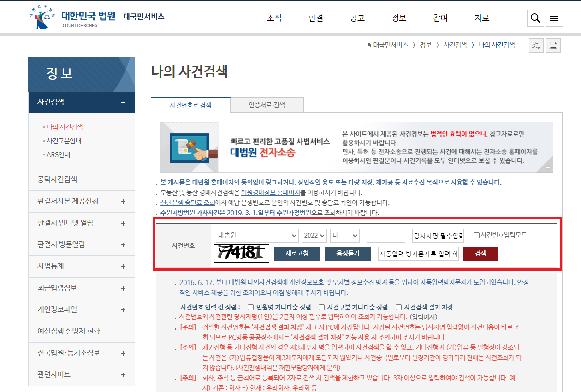Expand 판결서사본 제공신청 plus icon
This screenshot has height=392, width=581.
pyautogui.click(x=123, y=202)
